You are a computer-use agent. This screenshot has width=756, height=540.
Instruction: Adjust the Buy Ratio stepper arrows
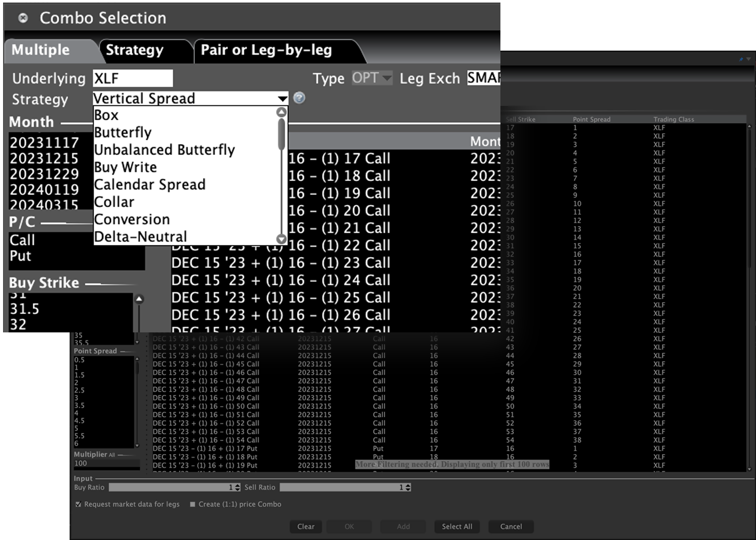pos(237,487)
